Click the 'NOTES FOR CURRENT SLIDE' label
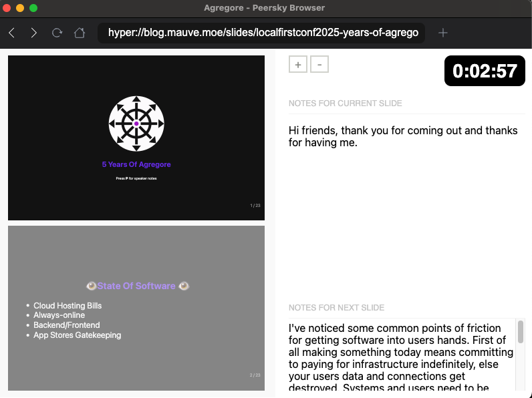Viewport: 532px width, 398px height. 345,104
